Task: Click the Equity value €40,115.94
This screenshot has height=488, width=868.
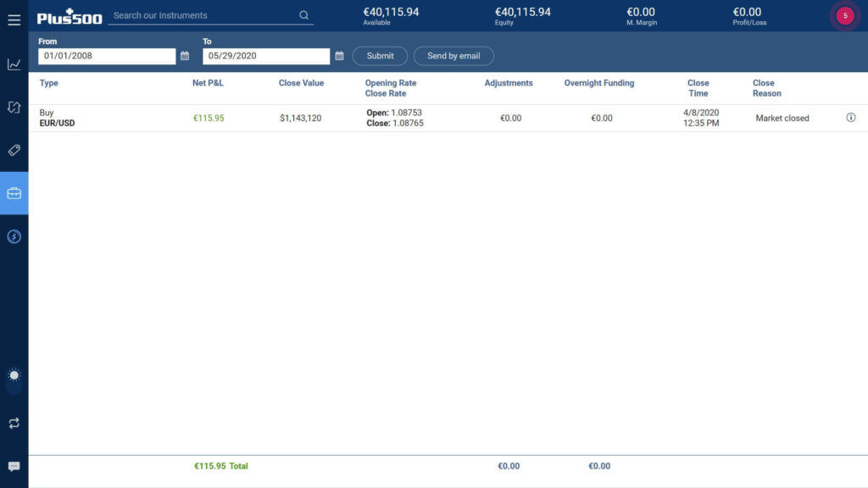Action: click(522, 12)
